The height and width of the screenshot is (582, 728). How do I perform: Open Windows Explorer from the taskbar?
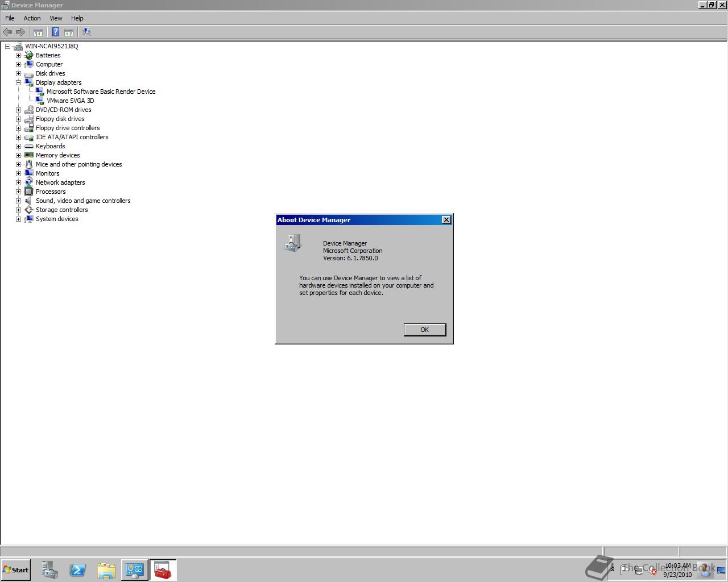pyautogui.click(x=106, y=570)
